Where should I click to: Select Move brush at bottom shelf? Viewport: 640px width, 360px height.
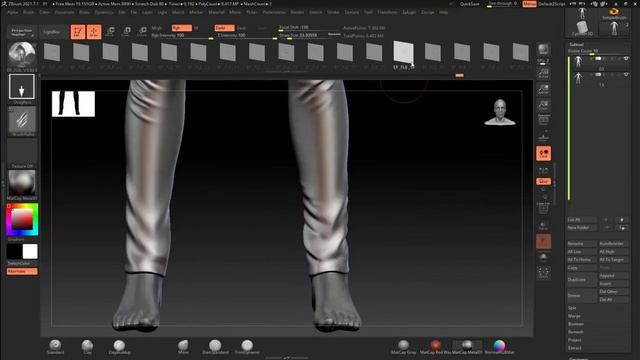point(183,347)
